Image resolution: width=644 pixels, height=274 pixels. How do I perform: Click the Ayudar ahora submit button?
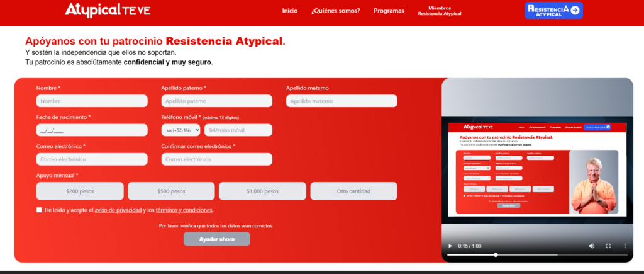216,239
